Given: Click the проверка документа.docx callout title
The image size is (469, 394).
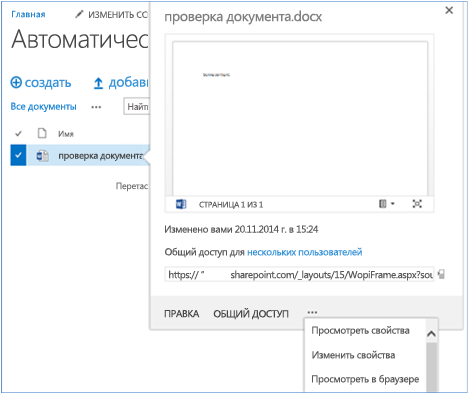Looking at the screenshot, I should (243, 17).
